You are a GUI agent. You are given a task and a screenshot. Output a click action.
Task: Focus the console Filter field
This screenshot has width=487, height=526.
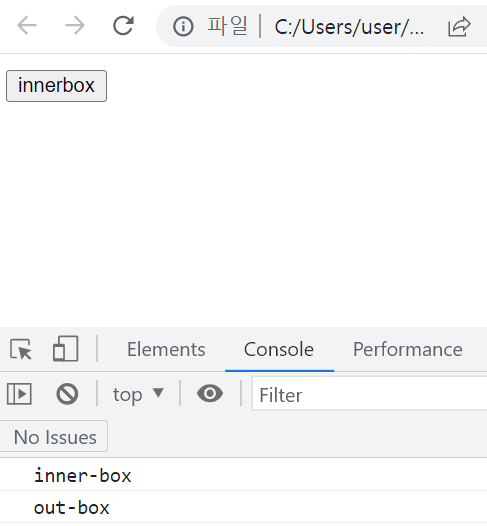[369, 394]
